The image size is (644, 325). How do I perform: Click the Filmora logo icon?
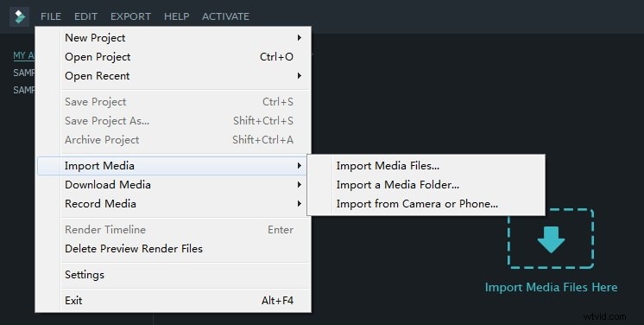(x=19, y=17)
